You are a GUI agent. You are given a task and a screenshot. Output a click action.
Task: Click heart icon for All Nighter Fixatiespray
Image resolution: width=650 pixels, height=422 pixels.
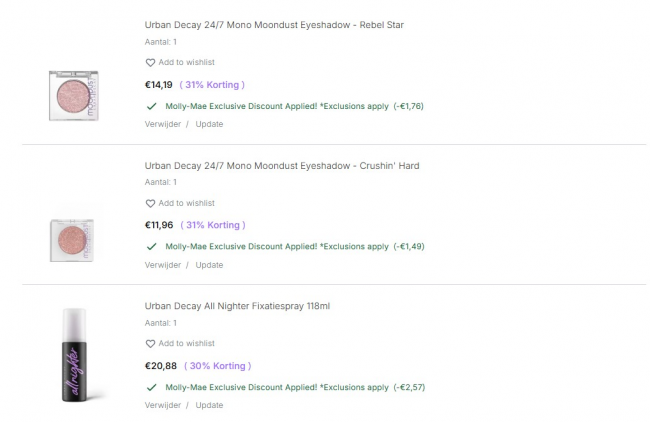tap(151, 344)
